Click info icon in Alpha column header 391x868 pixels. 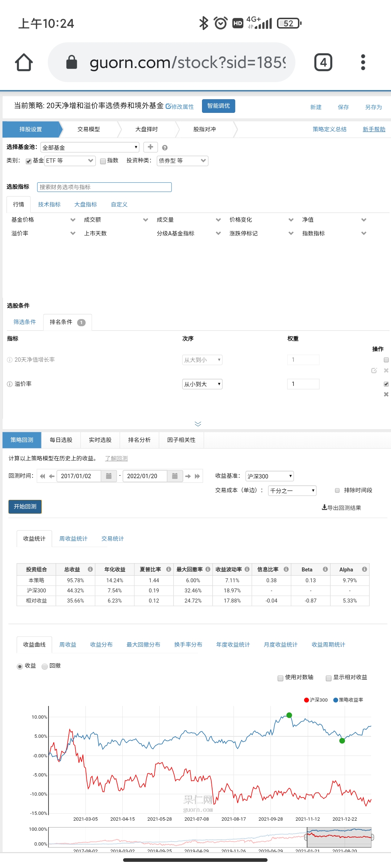click(x=364, y=569)
